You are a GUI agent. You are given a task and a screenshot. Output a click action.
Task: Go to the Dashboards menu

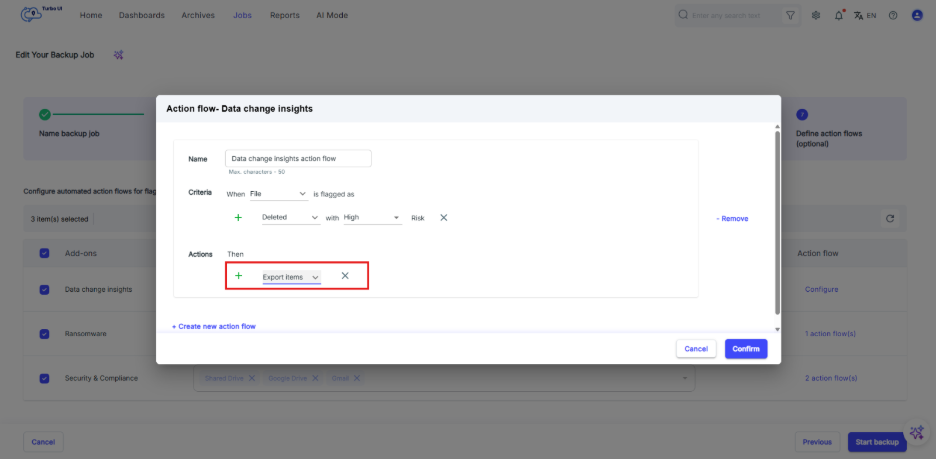[142, 16]
